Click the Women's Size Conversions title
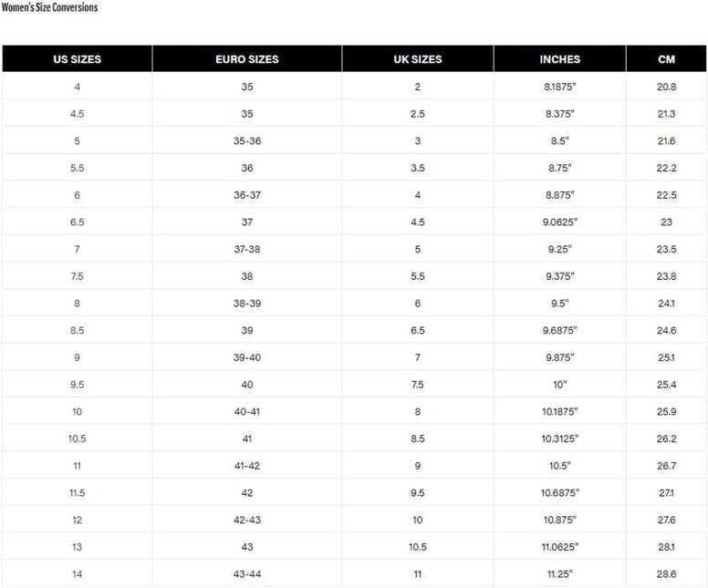708x588 pixels. (x=49, y=7)
